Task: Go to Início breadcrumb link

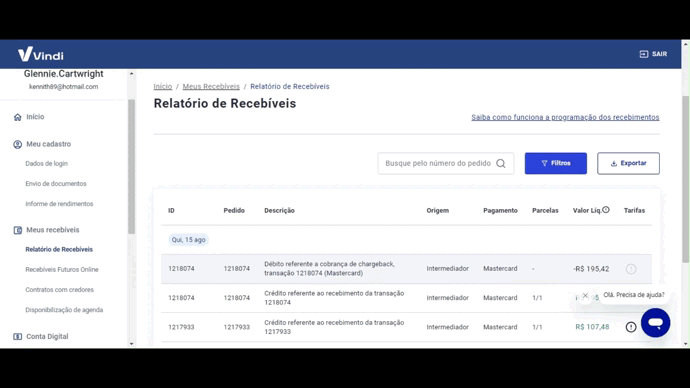Action: pos(163,87)
